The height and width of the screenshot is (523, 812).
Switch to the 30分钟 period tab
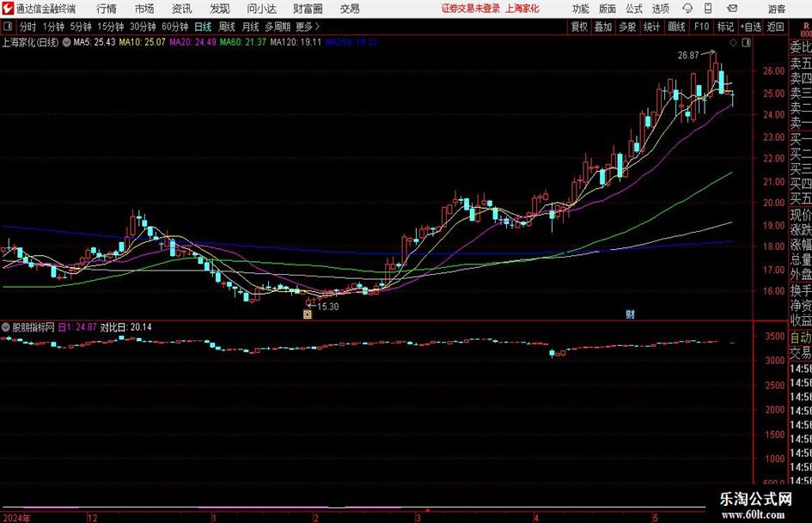coord(143,27)
